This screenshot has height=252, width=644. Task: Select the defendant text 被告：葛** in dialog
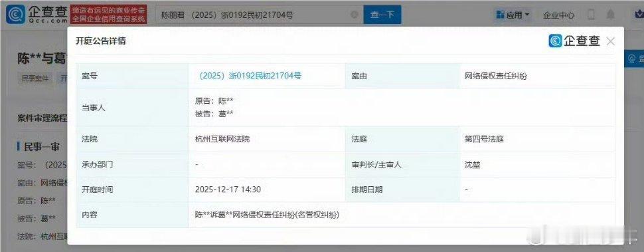click(214, 114)
